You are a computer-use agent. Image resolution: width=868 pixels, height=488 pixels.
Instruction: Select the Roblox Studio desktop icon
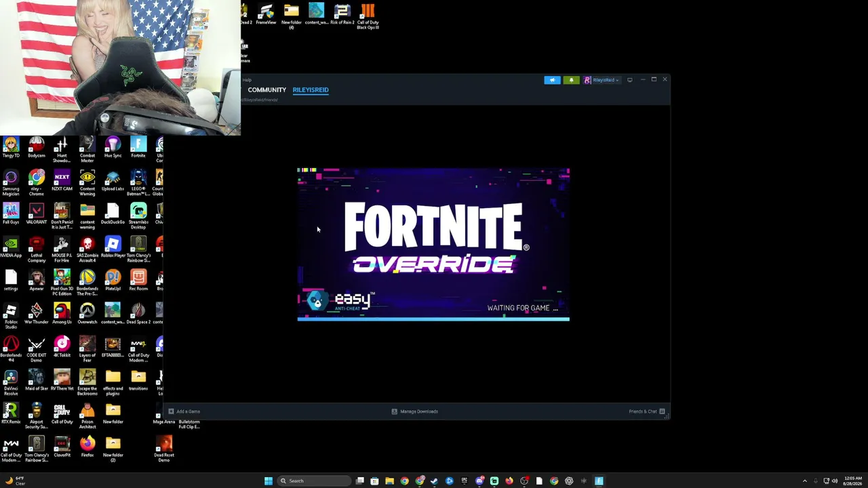point(11,316)
